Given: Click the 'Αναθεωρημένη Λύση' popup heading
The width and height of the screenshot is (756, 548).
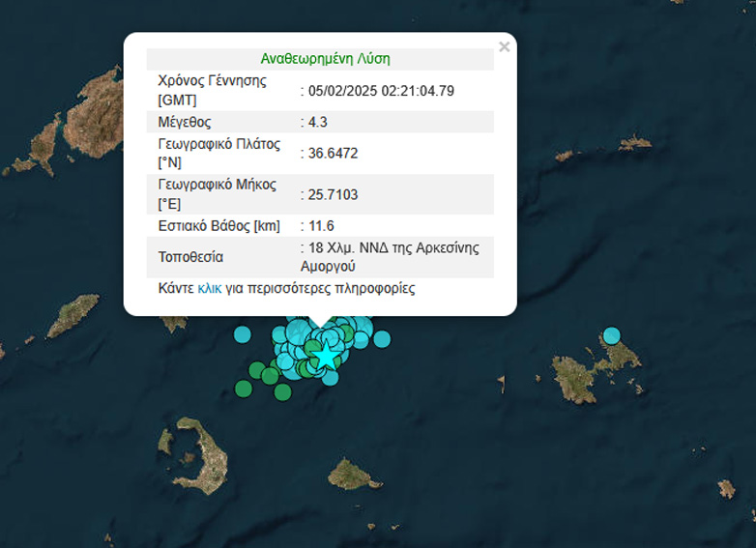Looking at the screenshot, I should [x=325, y=59].
